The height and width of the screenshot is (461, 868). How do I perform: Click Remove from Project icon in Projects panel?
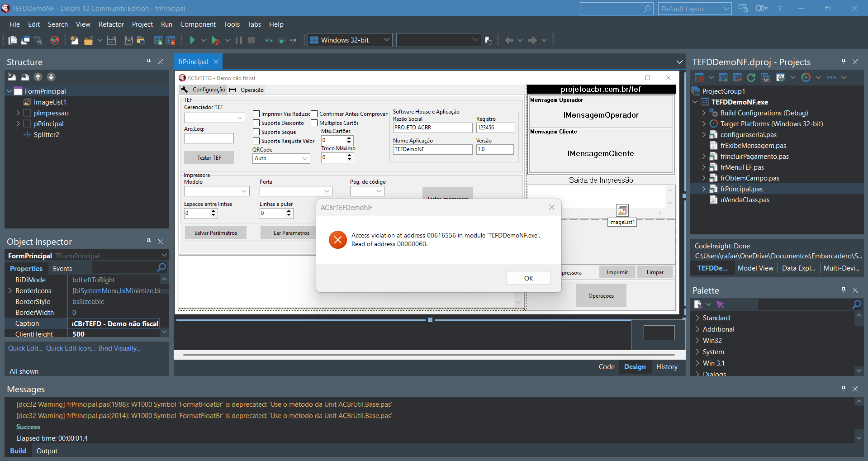(x=737, y=77)
